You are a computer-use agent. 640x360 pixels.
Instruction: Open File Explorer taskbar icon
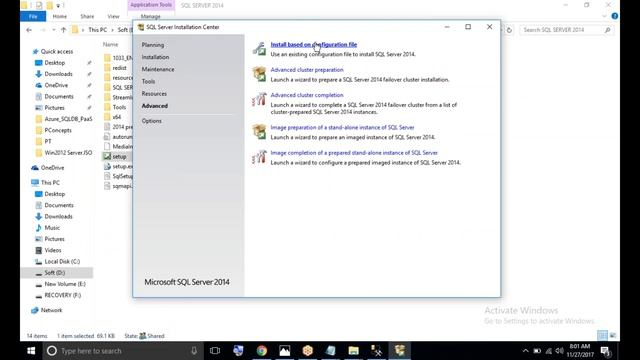(353, 351)
